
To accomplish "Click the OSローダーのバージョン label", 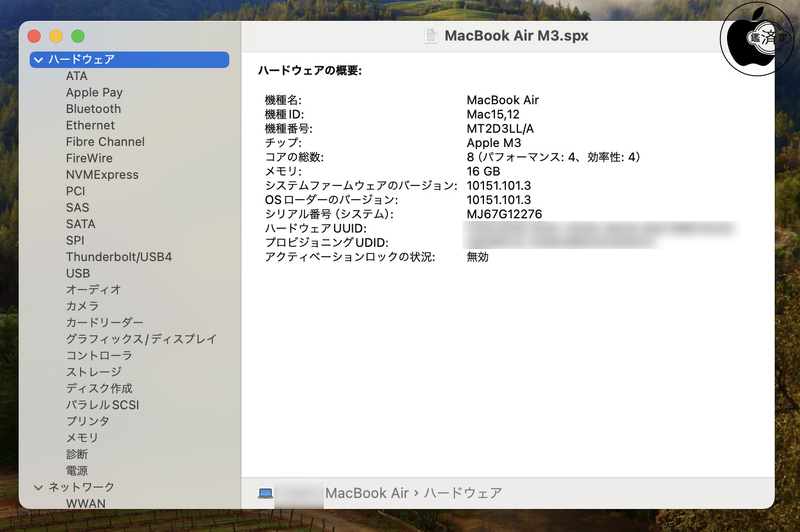I will pyautogui.click(x=331, y=200).
